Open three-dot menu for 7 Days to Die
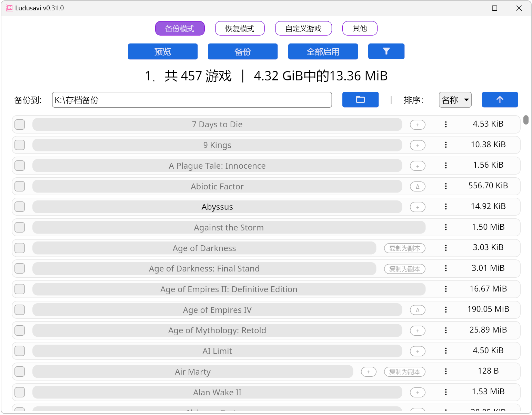Viewport: 532px width, 415px height. coord(446,125)
